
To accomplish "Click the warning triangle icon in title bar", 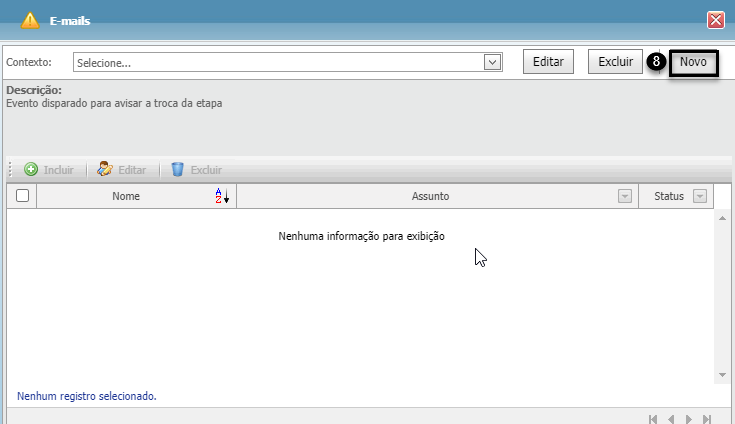I will 30,21.
